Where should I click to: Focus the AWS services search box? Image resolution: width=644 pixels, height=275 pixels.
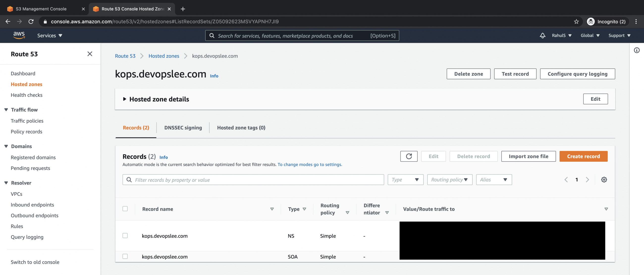[x=302, y=35]
